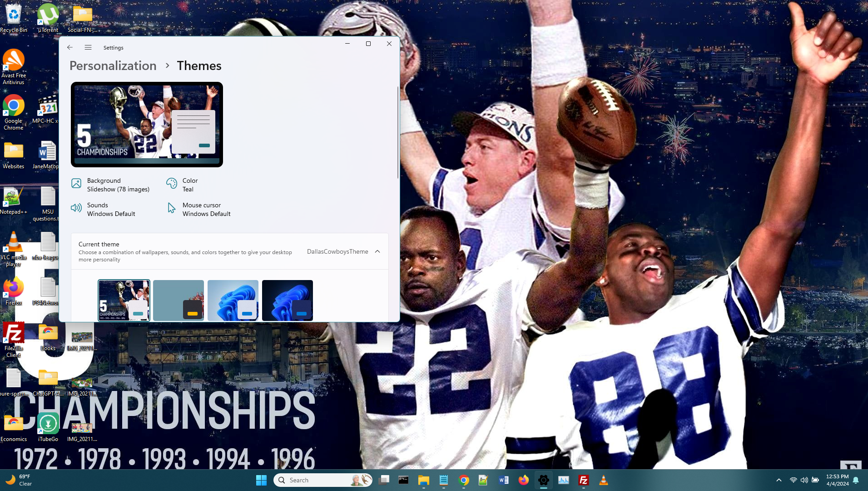This screenshot has width=868, height=491.
Task: Open the JaneMatop Word document on desktop
Action: [x=47, y=155]
